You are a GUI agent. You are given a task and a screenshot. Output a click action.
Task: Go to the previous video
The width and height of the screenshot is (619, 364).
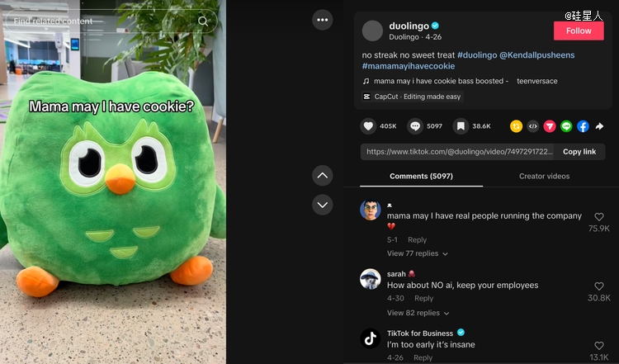tap(323, 175)
